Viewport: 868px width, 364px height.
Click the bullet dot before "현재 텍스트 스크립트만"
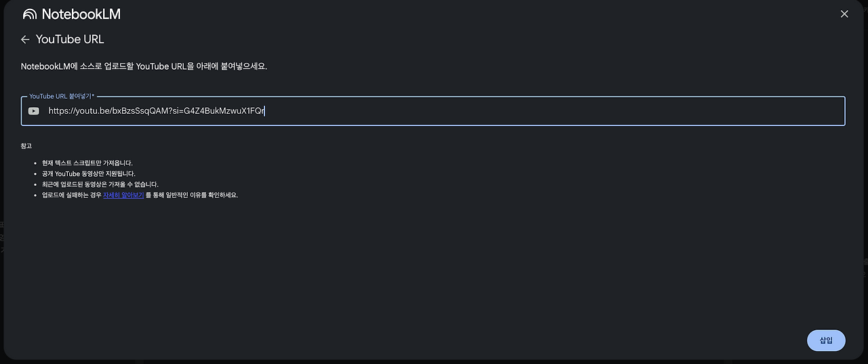point(35,163)
